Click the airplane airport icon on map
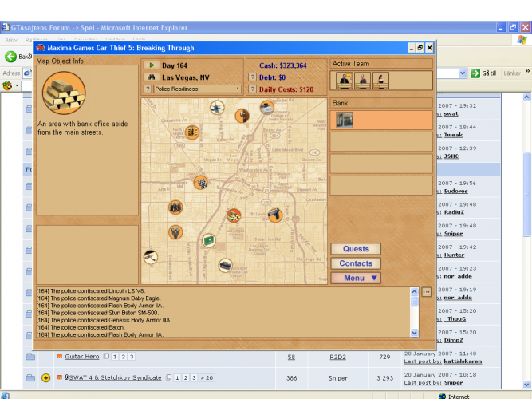532x399 pixels. click(x=217, y=107)
